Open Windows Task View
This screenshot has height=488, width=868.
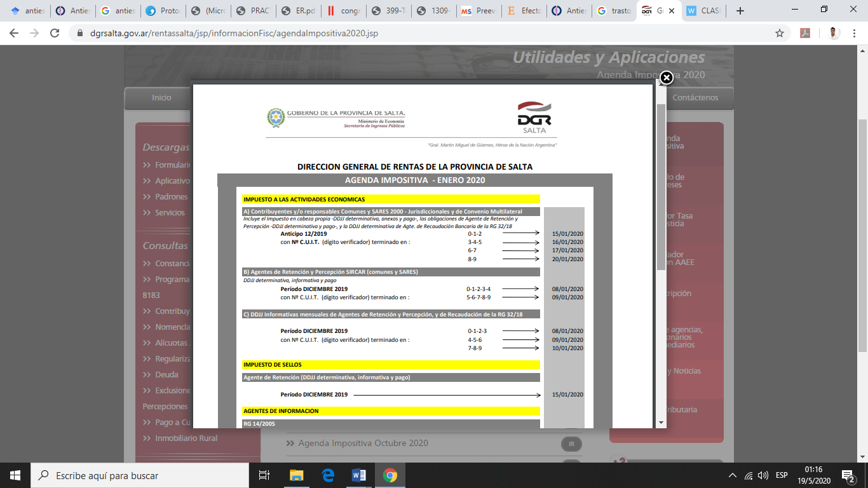coord(265,475)
